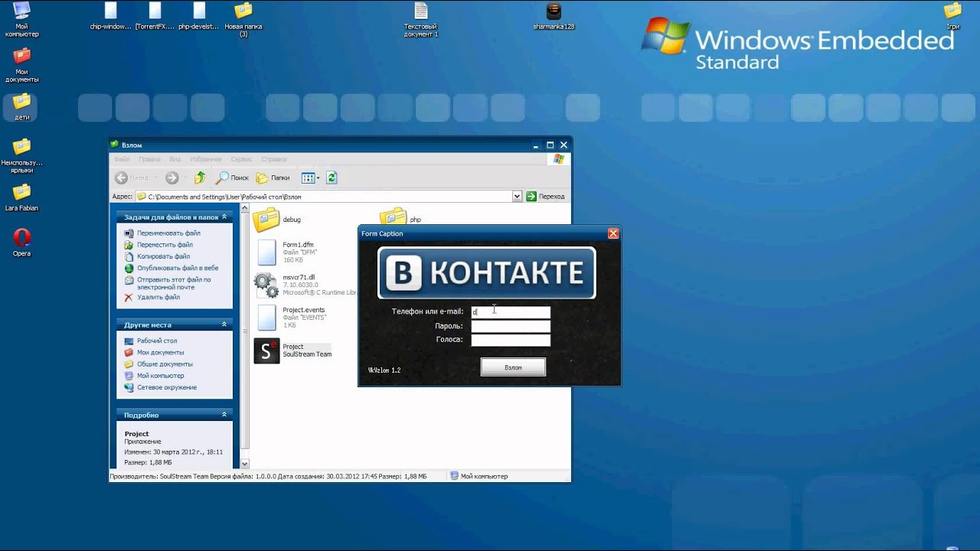Go up one folder level in Explorer

pyautogui.click(x=200, y=178)
